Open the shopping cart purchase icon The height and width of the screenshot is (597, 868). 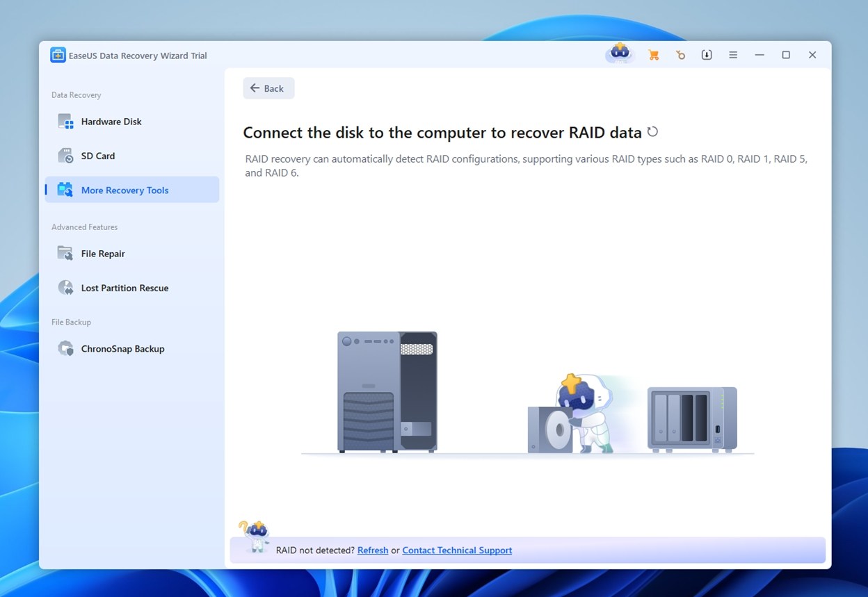(653, 55)
